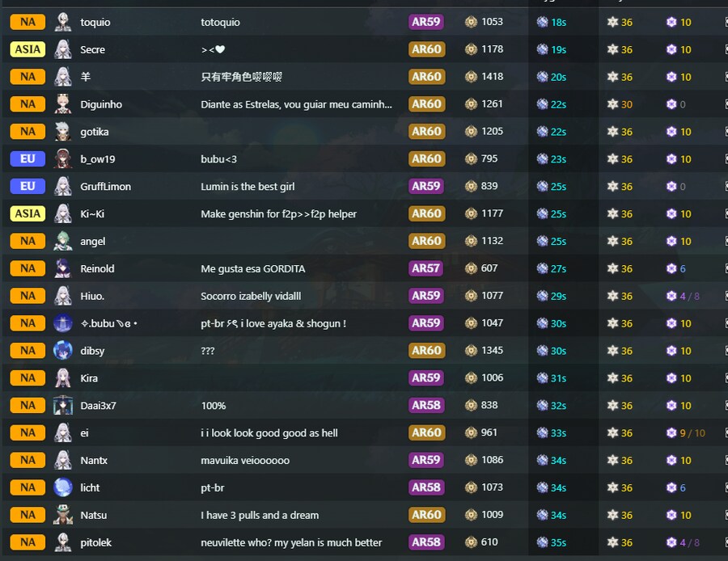This screenshot has width=728, height=561.
Task: Select Daai3x7's avatar thumbnail
Action: coord(62,405)
